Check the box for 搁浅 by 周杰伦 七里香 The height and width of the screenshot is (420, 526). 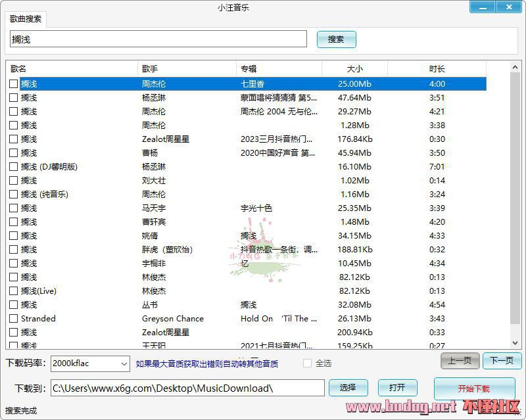14,84
